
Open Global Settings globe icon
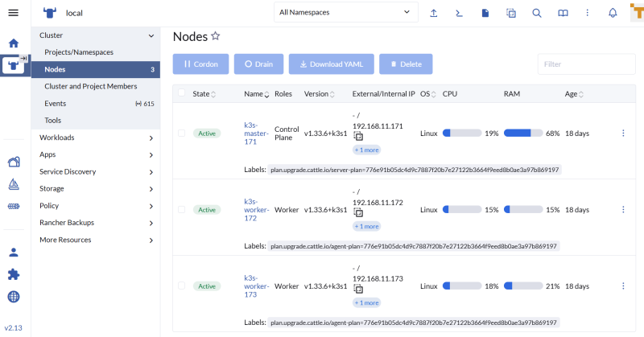click(14, 296)
